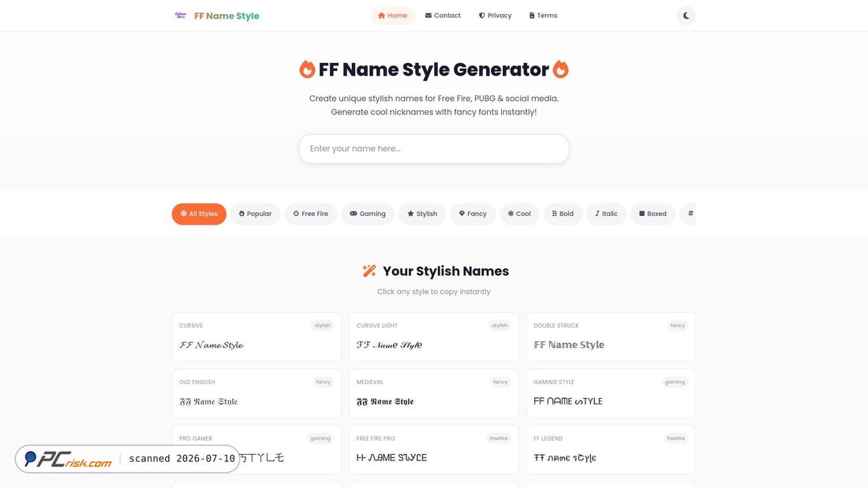The height and width of the screenshot is (488, 868).
Task: Filter by Gaming styles
Action: pyautogui.click(x=368, y=214)
